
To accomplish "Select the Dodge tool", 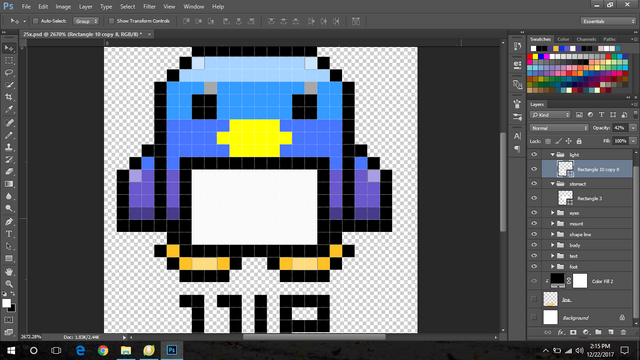I will coord(9,209).
